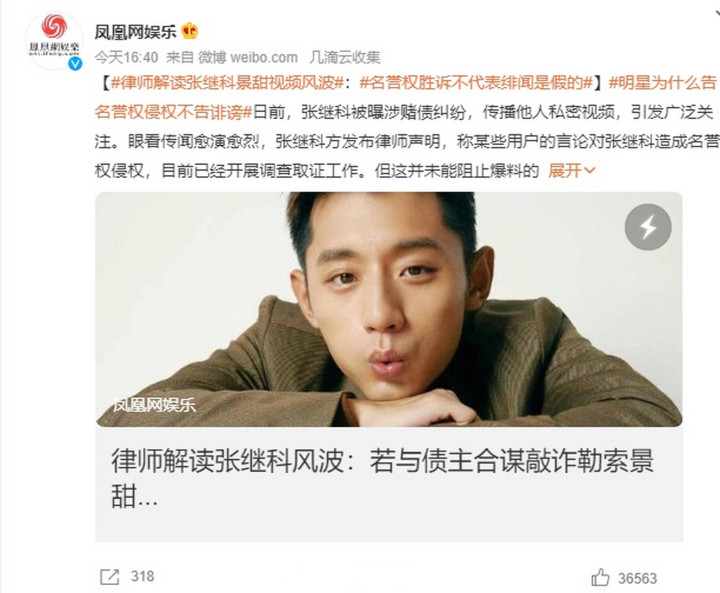
Task: Click the 36563 like count
Action: pyautogui.click(x=637, y=578)
